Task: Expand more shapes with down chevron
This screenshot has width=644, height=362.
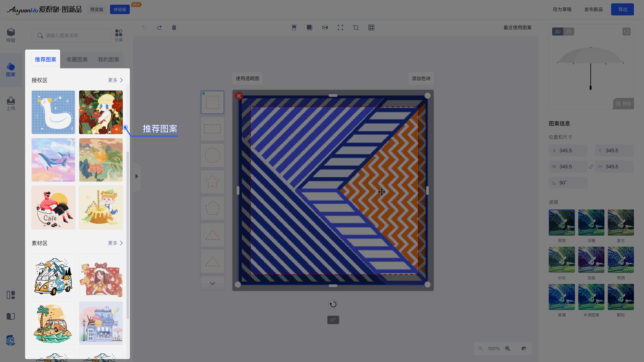Action: (x=212, y=283)
